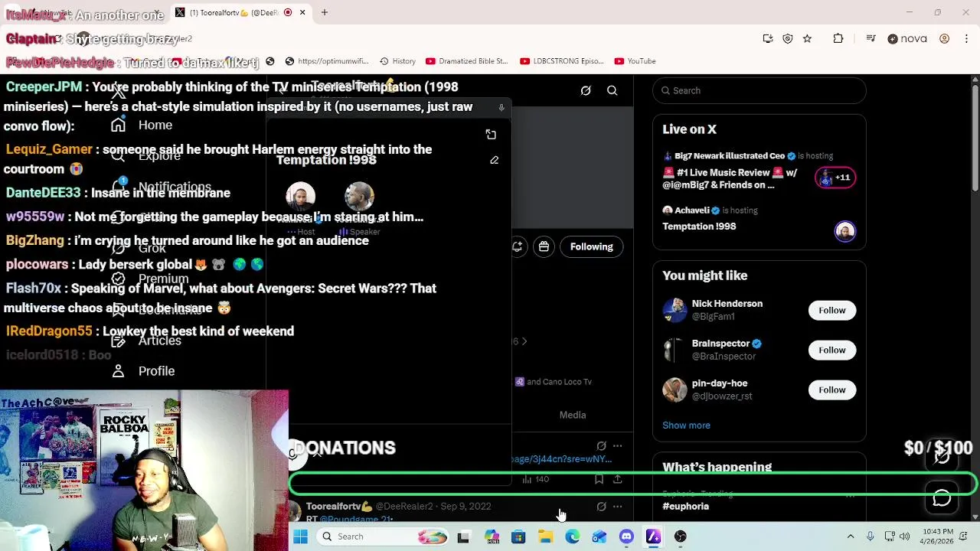
Task: Open the History bookmark
Action: 397,61
